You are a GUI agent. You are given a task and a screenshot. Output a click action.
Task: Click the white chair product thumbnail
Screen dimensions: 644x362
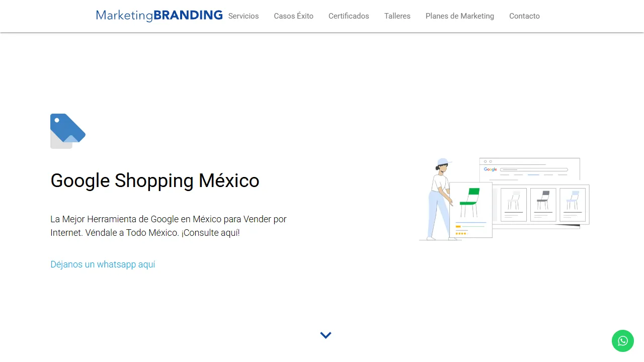click(x=513, y=204)
